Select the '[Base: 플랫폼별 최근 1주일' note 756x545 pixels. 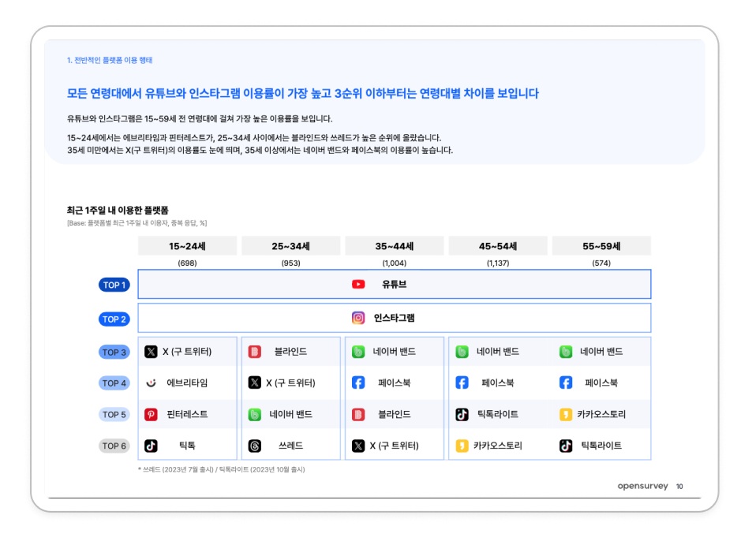(x=137, y=223)
